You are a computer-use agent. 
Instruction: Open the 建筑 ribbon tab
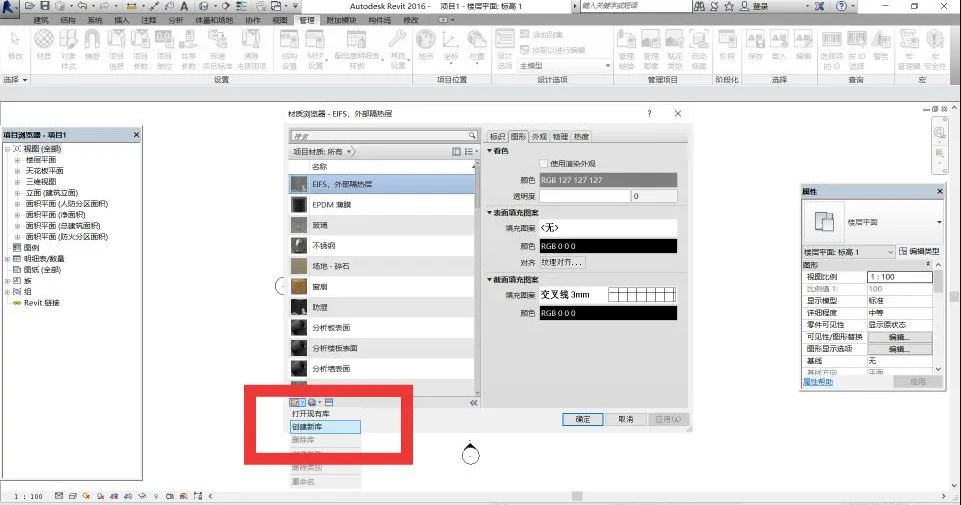click(41, 20)
